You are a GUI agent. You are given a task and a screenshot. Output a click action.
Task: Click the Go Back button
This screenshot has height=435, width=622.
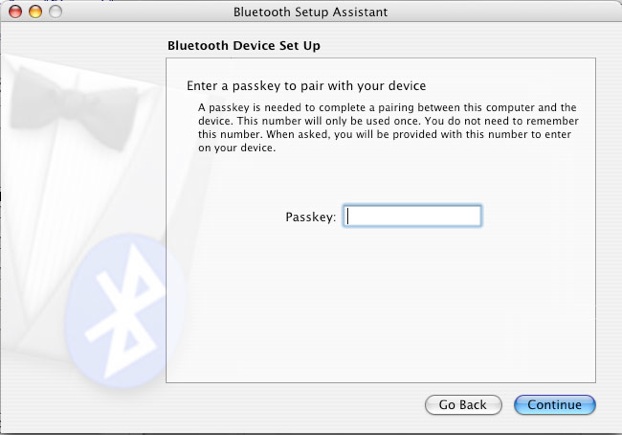[463, 405]
